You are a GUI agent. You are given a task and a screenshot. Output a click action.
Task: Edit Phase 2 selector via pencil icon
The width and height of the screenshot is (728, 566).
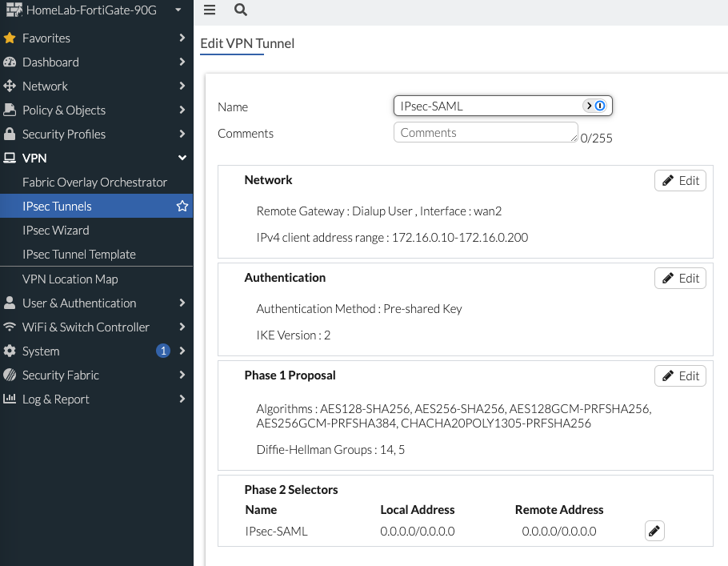654,531
